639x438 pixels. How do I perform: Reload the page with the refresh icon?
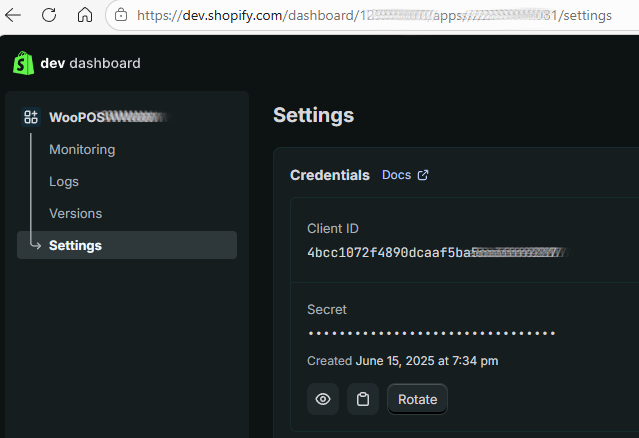49,15
